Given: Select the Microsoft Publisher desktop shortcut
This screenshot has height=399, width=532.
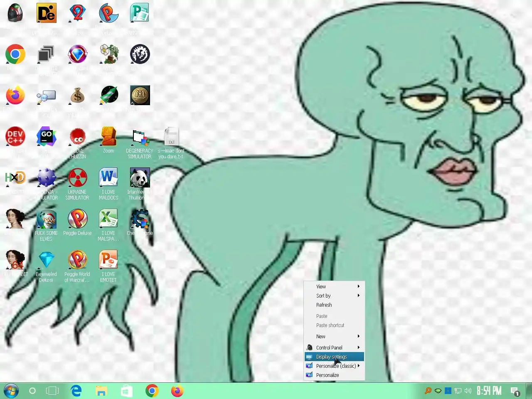Looking at the screenshot, I should point(140,13).
